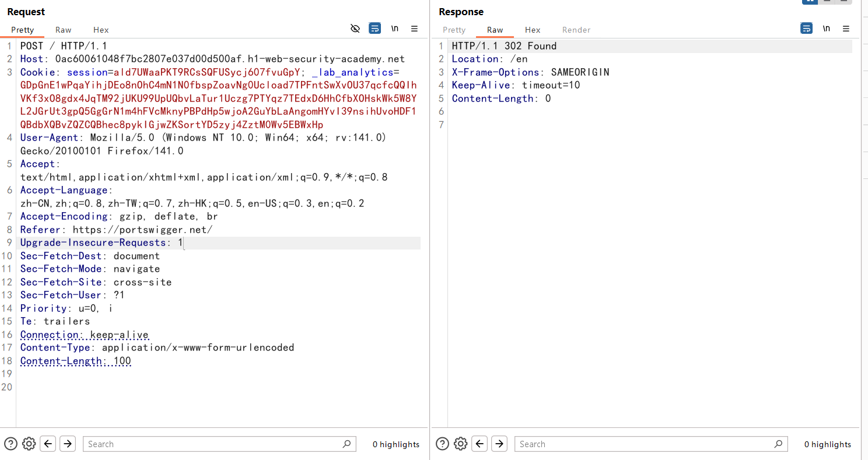Open Request panel settings gear

(x=29, y=444)
